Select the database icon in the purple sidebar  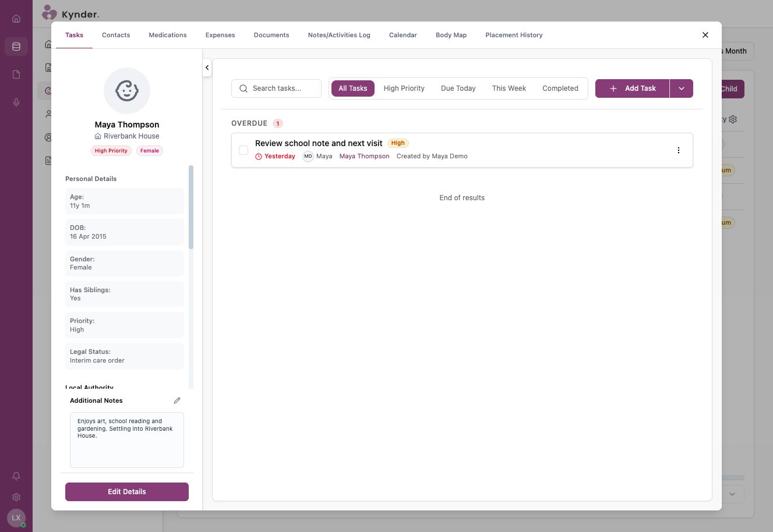[x=16, y=47]
